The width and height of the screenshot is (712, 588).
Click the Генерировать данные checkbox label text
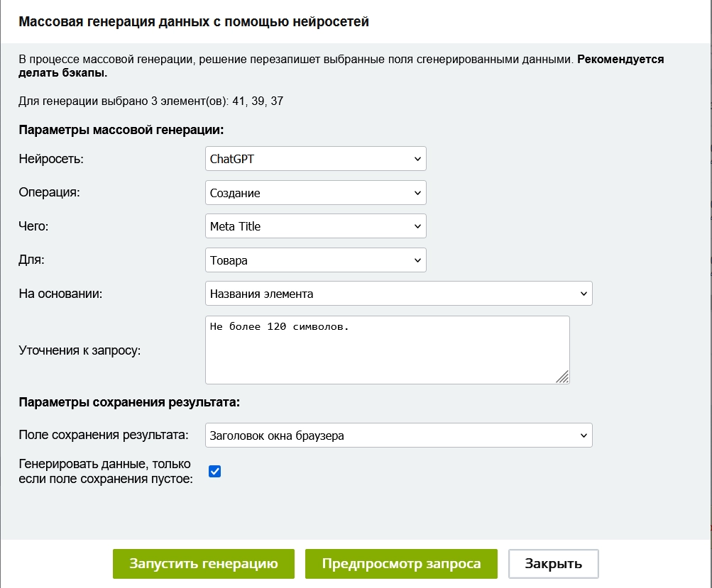click(105, 471)
